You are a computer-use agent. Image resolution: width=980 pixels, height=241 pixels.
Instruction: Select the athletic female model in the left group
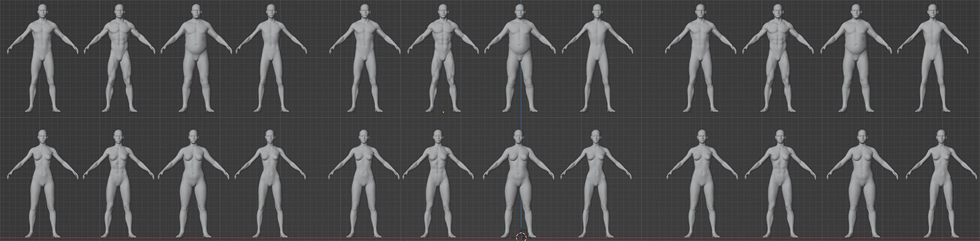[x=118, y=183]
